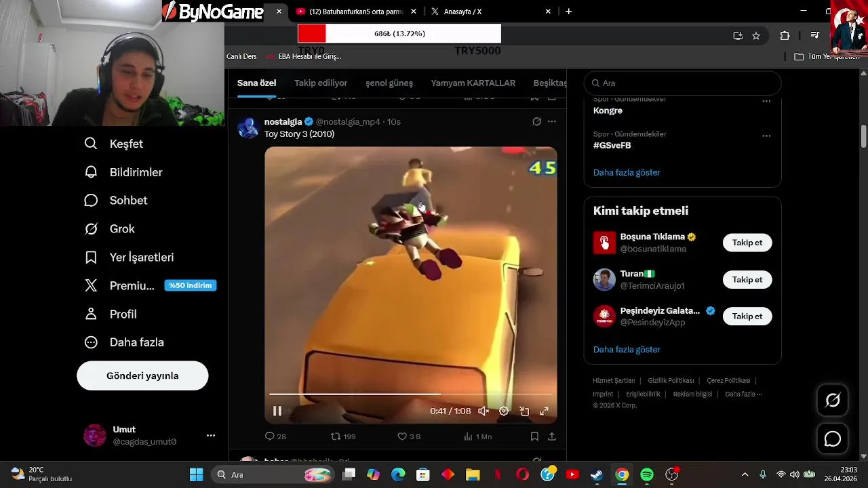Open Canlı Ders bookmark
This screenshot has width=868, height=488.
241,56
